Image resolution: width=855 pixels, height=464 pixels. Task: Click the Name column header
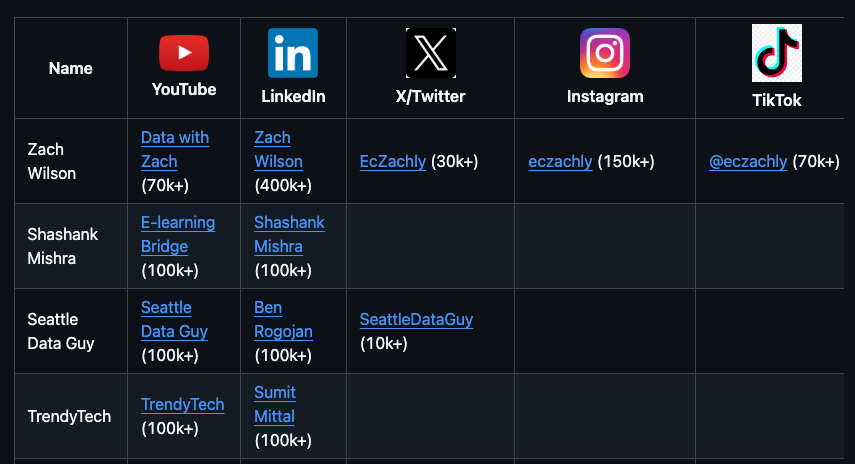pos(71,68)
